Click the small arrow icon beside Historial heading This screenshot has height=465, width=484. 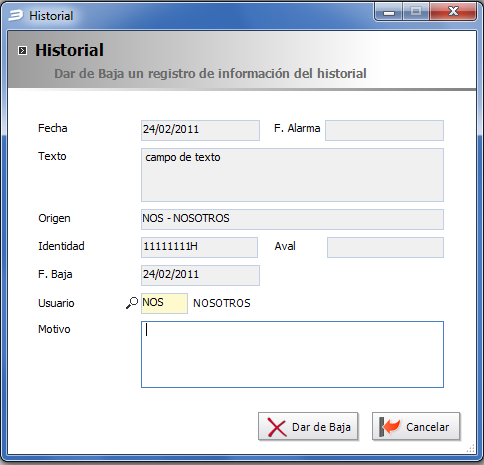tap(22, 51)
